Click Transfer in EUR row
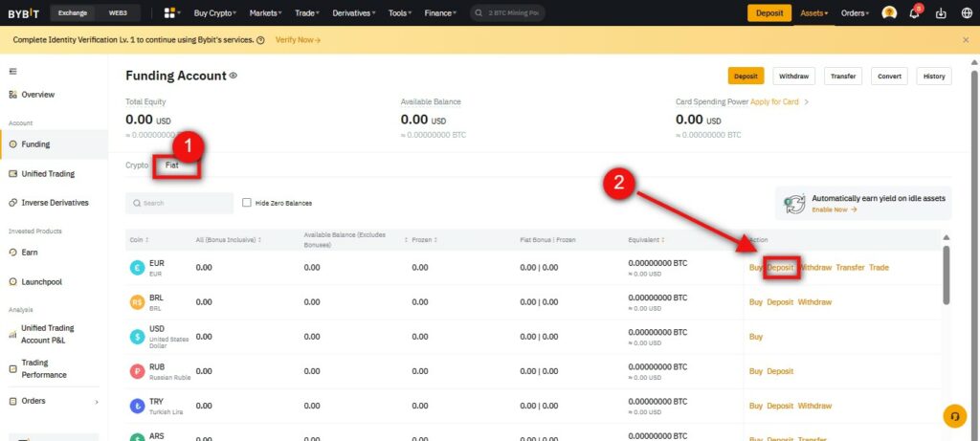This screenshot has height=441, width=980. pos(850,267)
